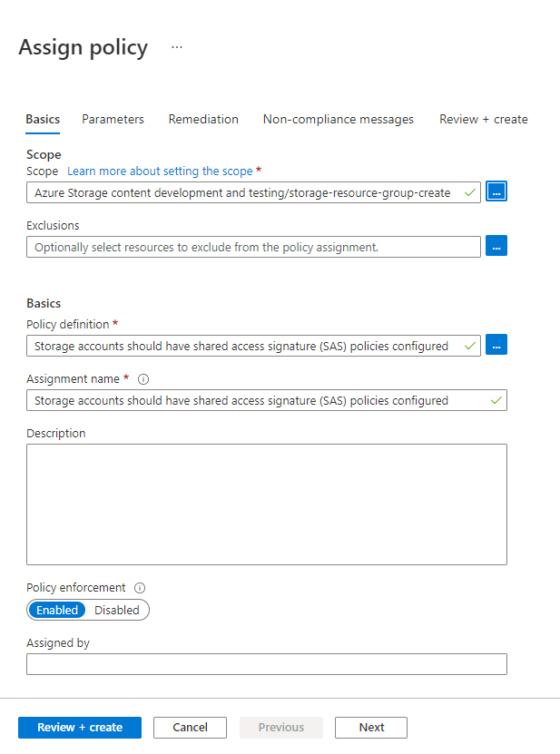Click the Next button
Screen dimensions: 560x754
click(370, 728)
